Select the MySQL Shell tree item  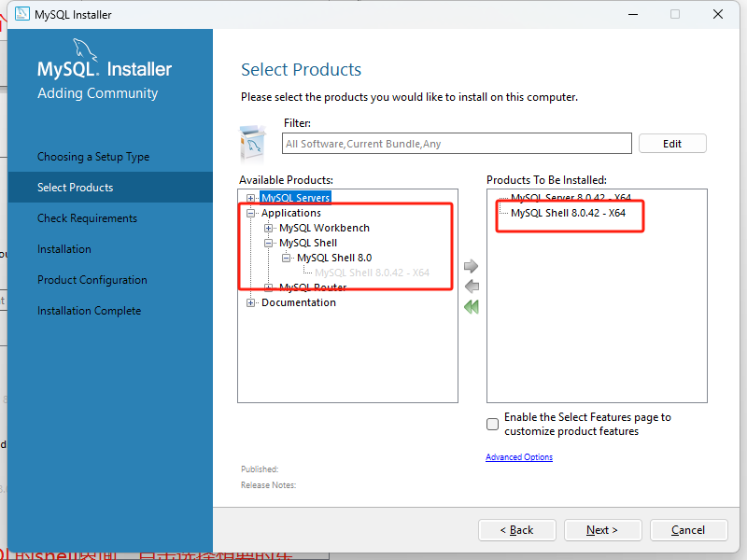[308, 243]
